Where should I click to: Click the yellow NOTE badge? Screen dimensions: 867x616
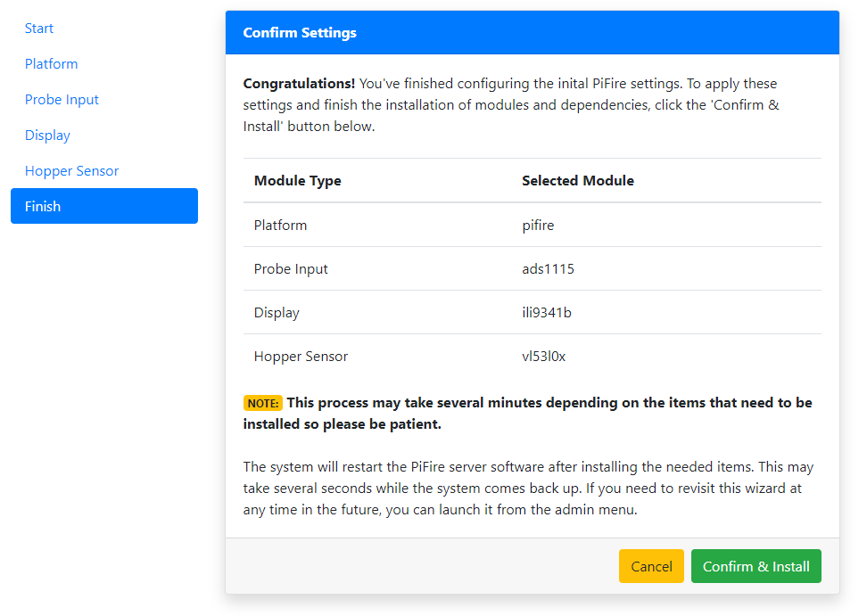click(262, 404)
